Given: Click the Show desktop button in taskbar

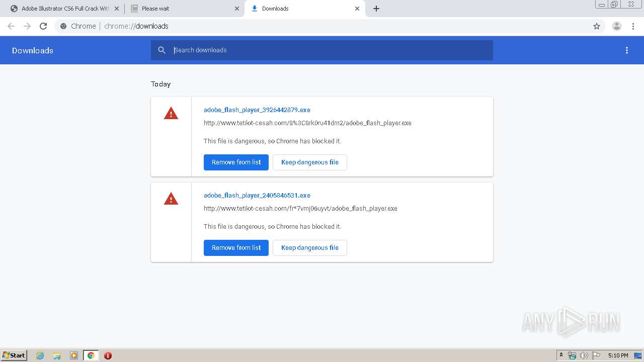Looking at the screenshot, I should point(638,355).
